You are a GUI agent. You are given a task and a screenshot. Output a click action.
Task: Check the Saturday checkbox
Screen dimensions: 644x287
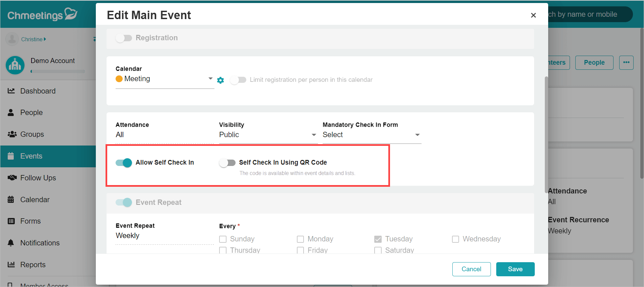(378, 250)
